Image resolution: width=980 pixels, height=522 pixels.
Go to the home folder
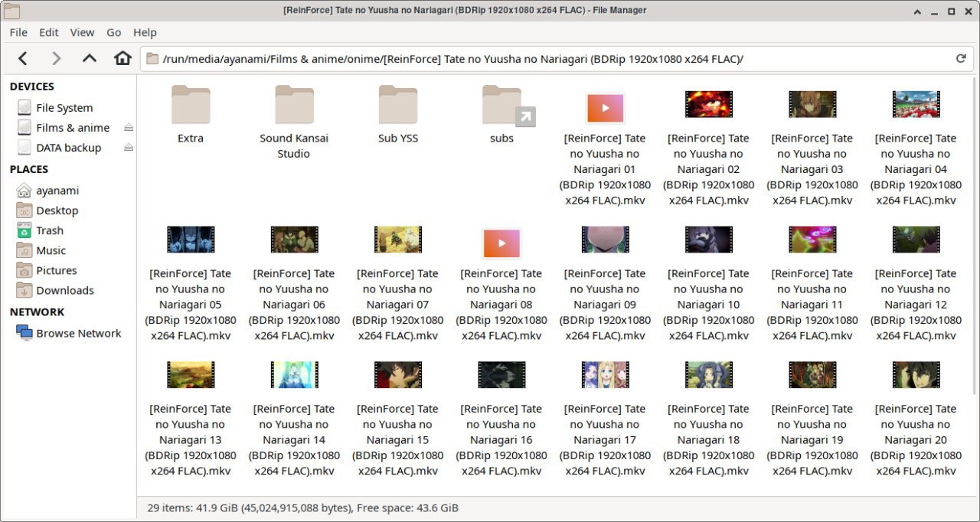122,58
